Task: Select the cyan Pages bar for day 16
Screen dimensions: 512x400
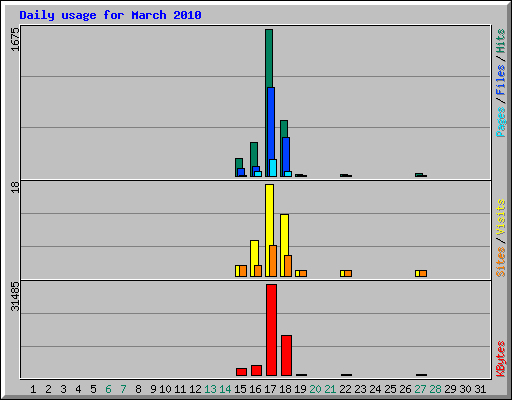Action: 258,174
